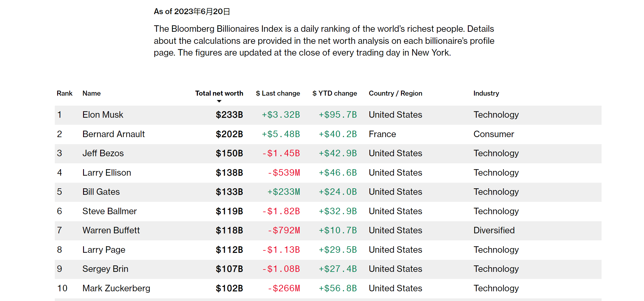Select Jeff Bezos in the list
This screenshot has height=301, width=644.
(103, 153)
